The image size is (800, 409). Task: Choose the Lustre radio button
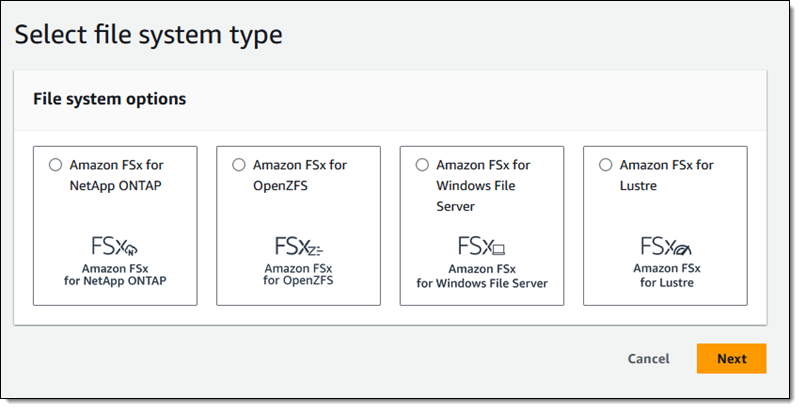click(605, 165)
